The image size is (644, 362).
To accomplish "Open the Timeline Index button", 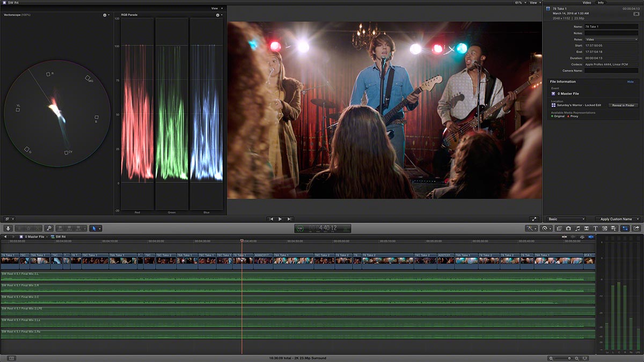I will click(12, 358).
